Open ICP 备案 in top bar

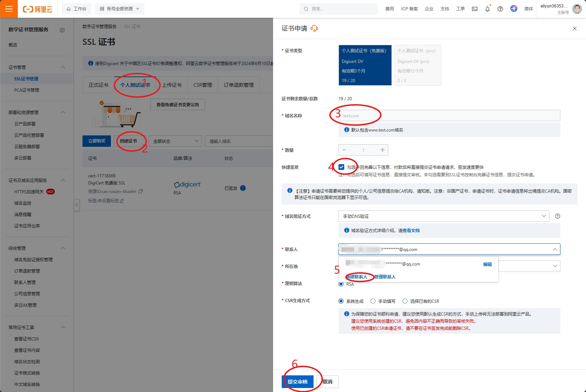coord(409,9)
